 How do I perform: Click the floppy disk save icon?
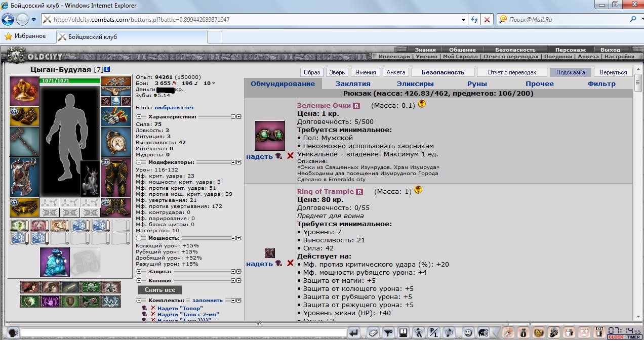404,333
